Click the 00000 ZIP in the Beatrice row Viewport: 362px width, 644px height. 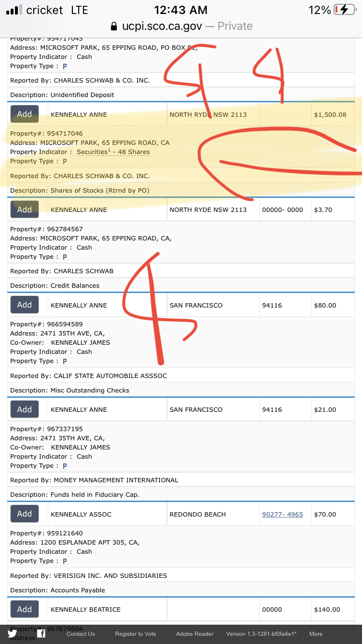coord(272,609)
